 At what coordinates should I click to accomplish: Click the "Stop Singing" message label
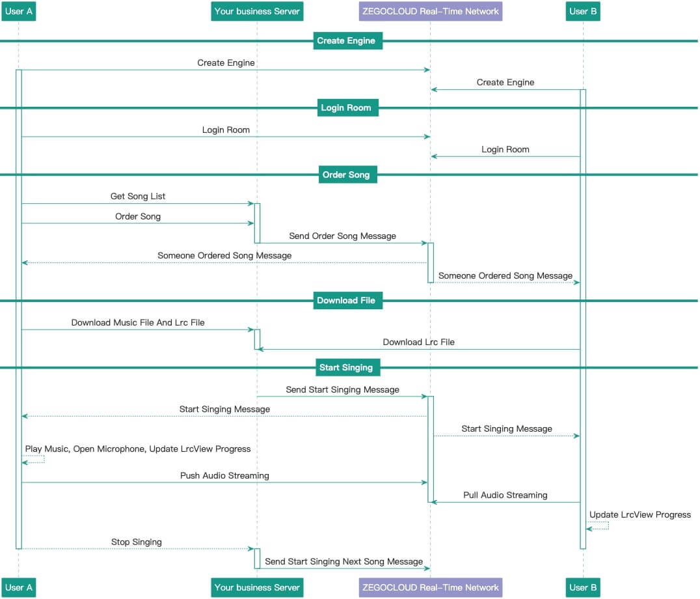(138, 542)
